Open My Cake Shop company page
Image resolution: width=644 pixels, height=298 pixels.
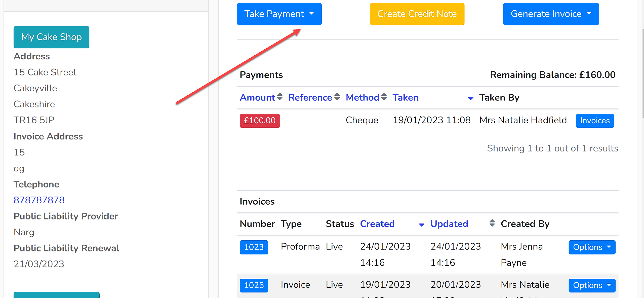pos(51,37)
